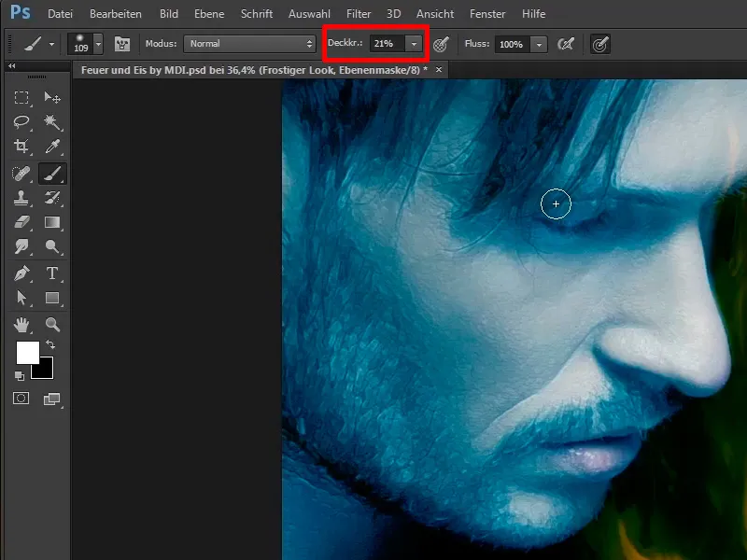Screen dimensions: 747x560
Task: Select the Dodge tool
Action: click(52, 246)
